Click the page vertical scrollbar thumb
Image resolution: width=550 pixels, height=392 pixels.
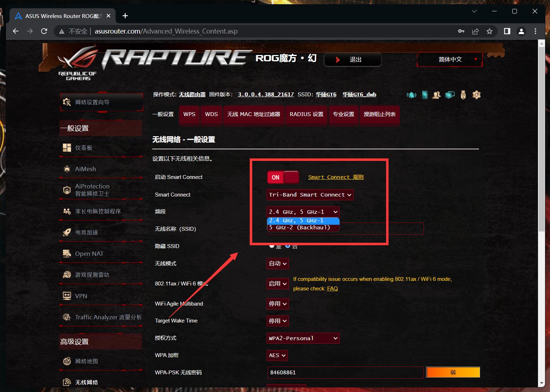tap(542, 139)
